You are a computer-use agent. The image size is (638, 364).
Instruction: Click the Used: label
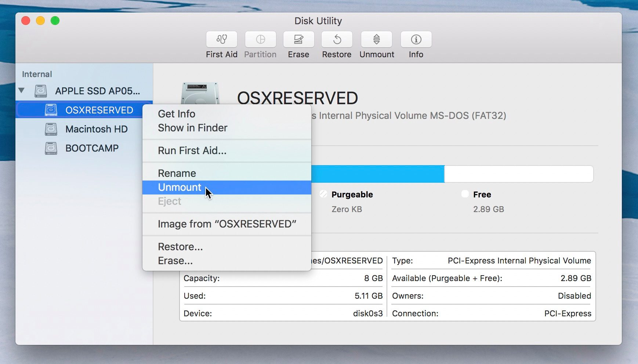point(195,296)
